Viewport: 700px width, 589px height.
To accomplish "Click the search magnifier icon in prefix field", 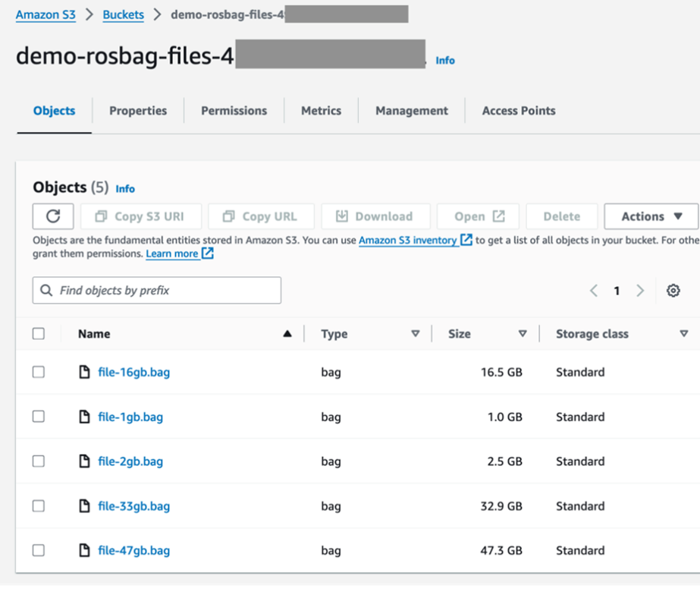I will point(46,291).
